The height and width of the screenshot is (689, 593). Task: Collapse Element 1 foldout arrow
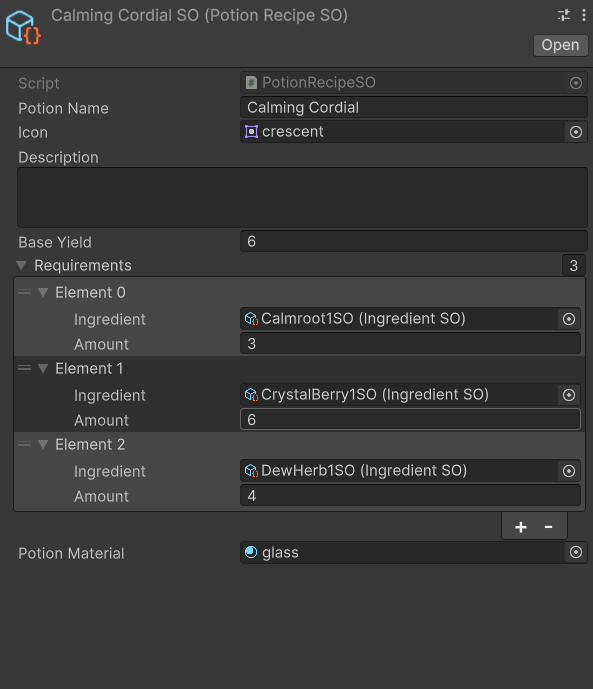43,368
